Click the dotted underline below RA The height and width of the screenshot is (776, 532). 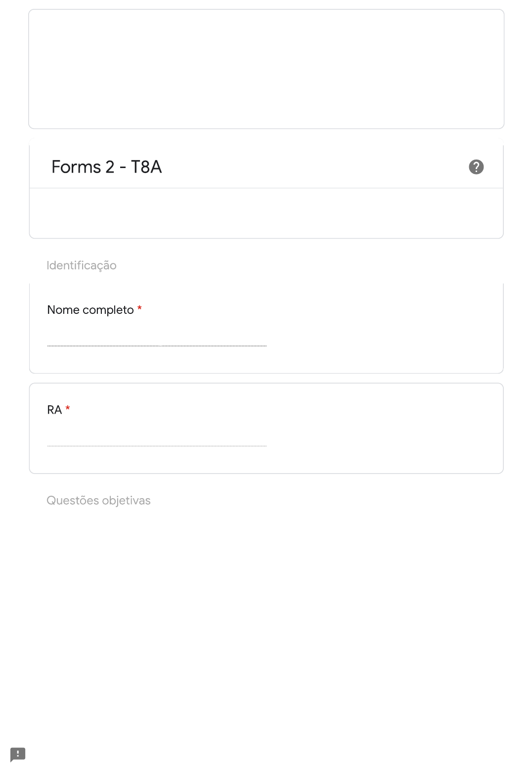point(157,446)
